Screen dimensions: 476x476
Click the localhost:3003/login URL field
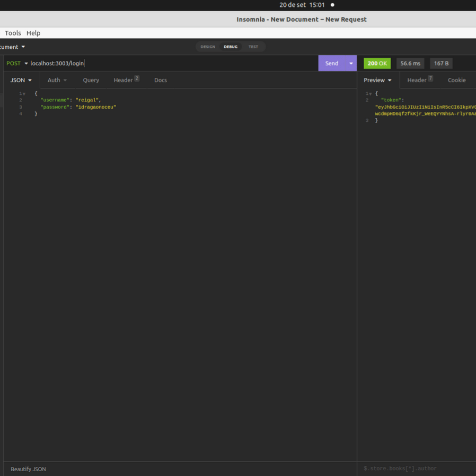pyautogui.click(x=173, y=63)
